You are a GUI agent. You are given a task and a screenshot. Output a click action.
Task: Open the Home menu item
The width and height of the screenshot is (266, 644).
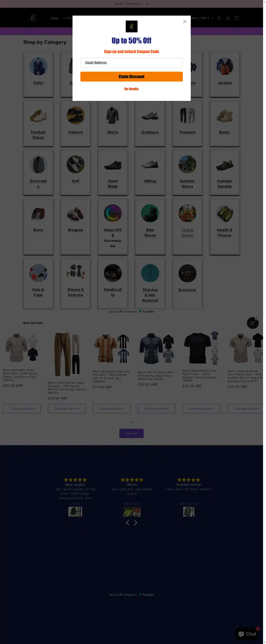pyautogui.click(x=55, y=18)
